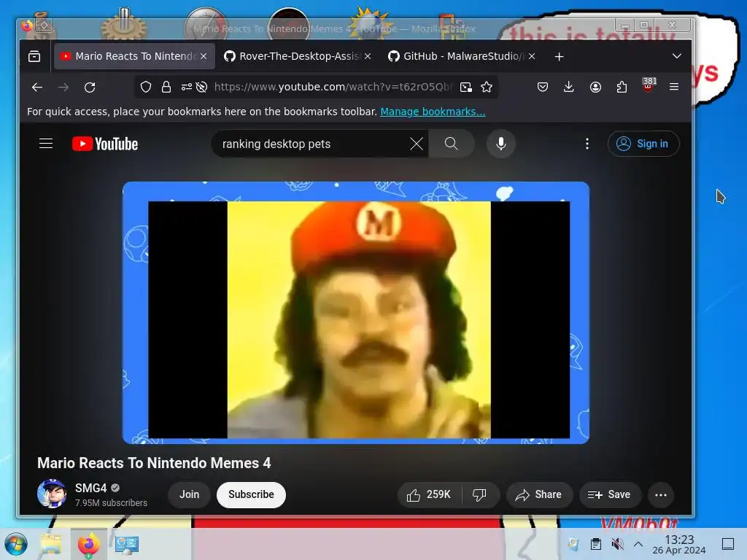Expand the list all tabs chevron
Screen dimensions: 747x560
(676, 56)
